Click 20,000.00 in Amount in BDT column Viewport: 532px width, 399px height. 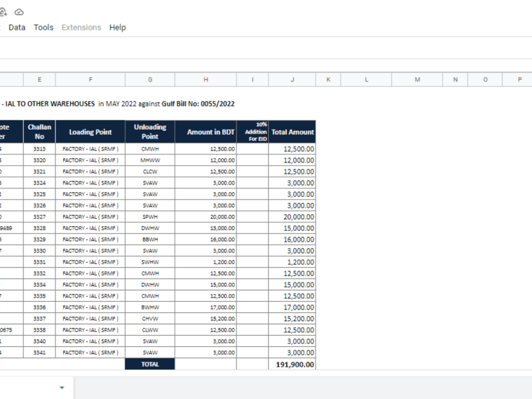tap(205, 217)
